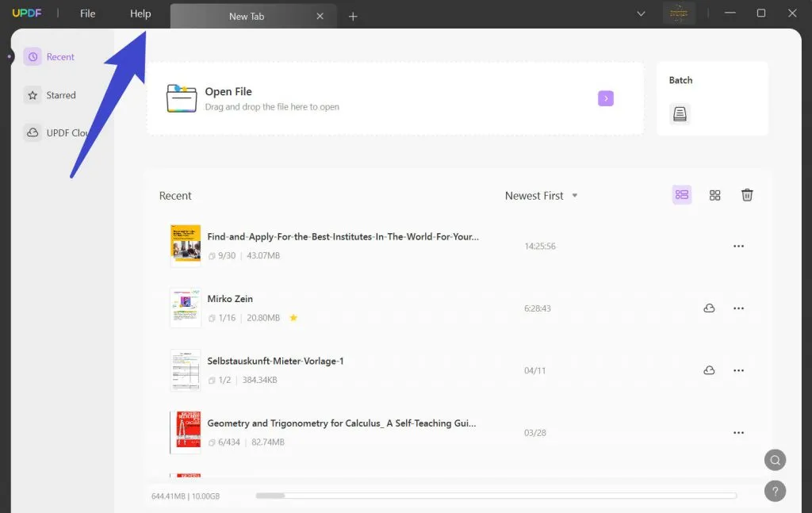This screenshot has width=812, height=513.
Task: Open the Batch tool icon
Action: 680,114
